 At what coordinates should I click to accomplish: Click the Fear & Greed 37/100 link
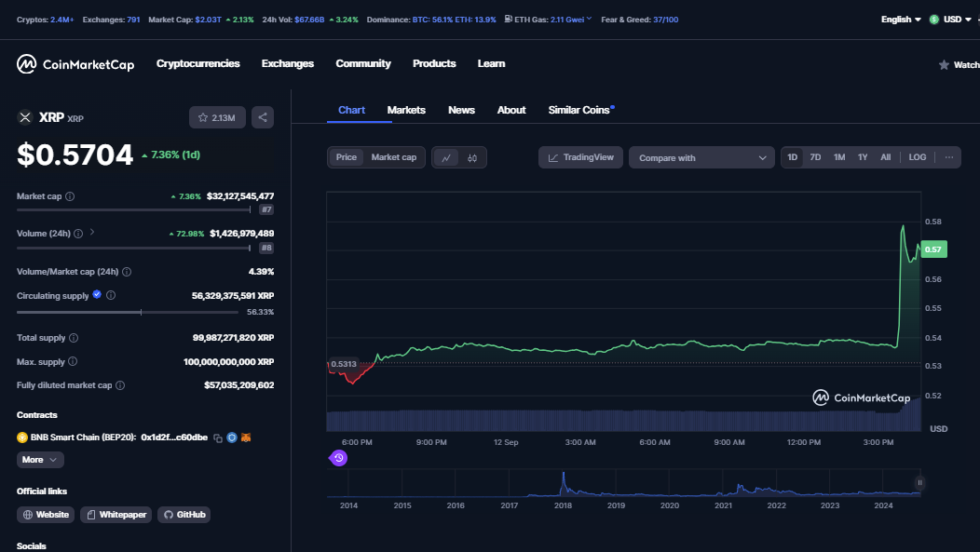point(639,20)
